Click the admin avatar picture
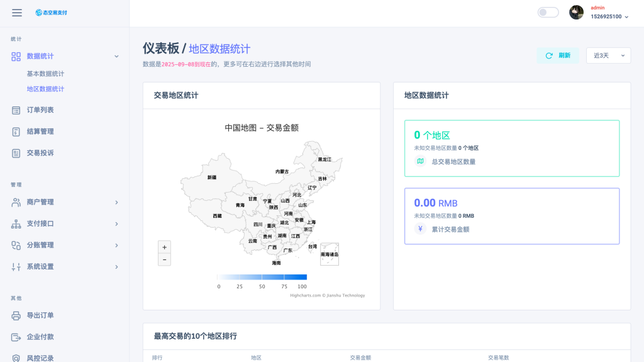This screenshot has height=362, width=644. [x=576, y=13]
